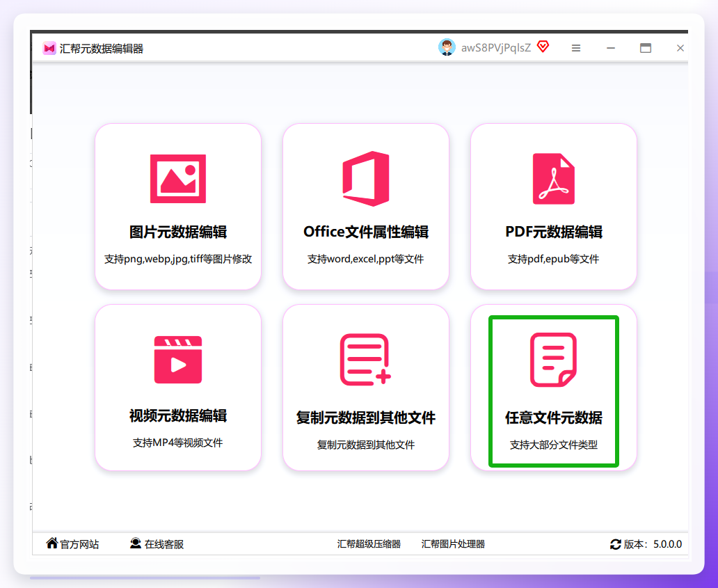This screenshot has height=588, width=718.
Task: Click the small subtitle 复制元数据到其他文件
Action: (366, 445)
